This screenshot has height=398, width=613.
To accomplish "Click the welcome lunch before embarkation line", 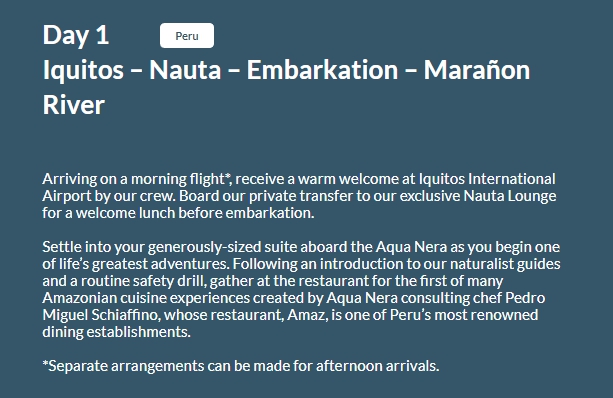I will tap(178, 213).
